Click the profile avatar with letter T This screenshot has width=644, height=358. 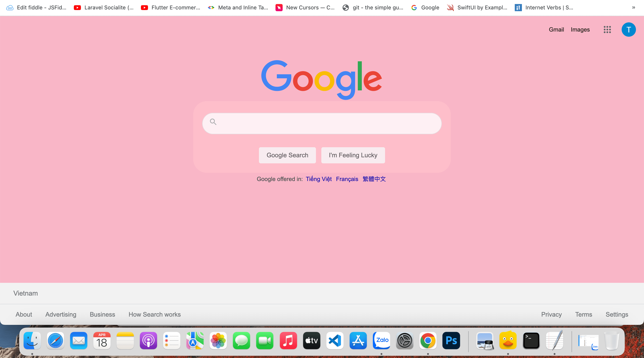pyautogui.click(x=629, y=30)
